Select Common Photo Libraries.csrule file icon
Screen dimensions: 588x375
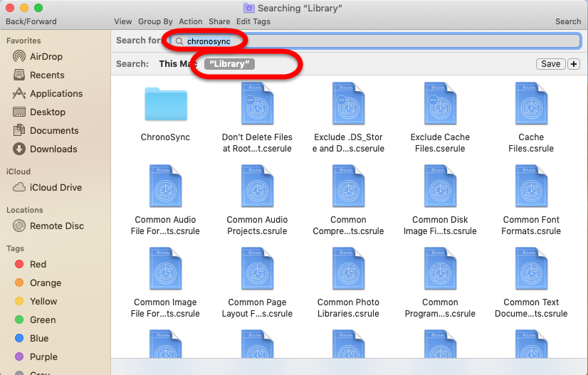coord(348,270)
